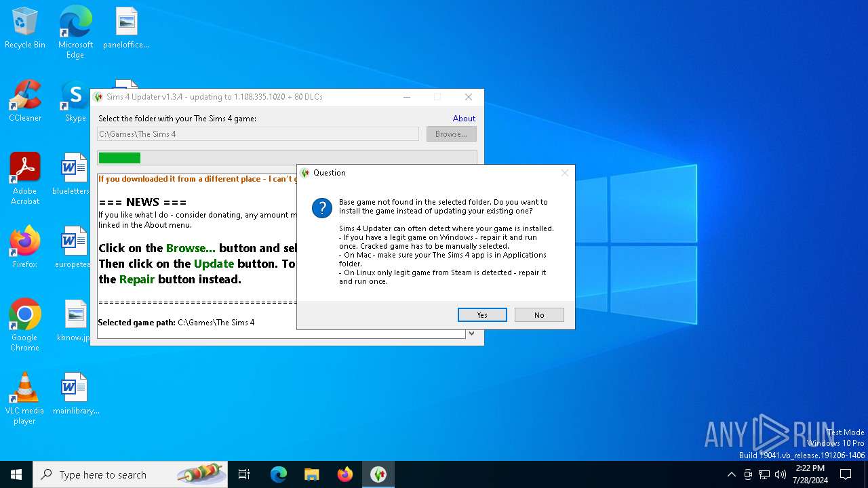Click the Question dialog title icon
868x488 pixels.
(305, 173)
